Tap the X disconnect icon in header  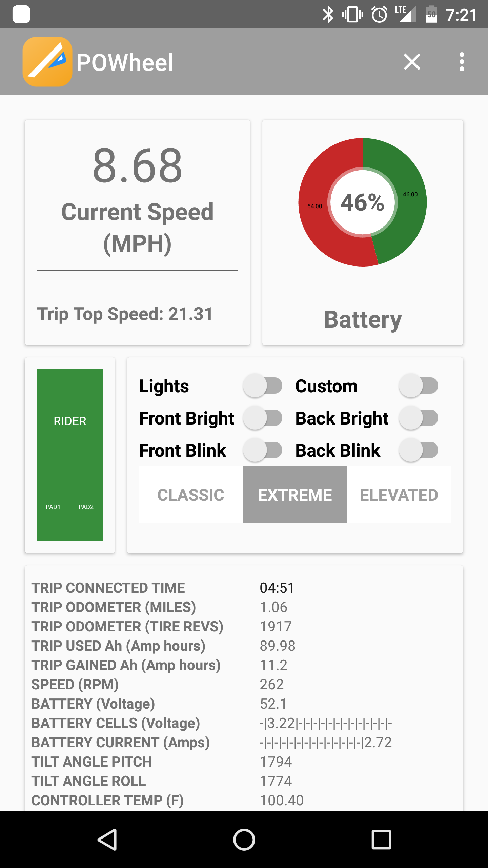click(412, 62)
